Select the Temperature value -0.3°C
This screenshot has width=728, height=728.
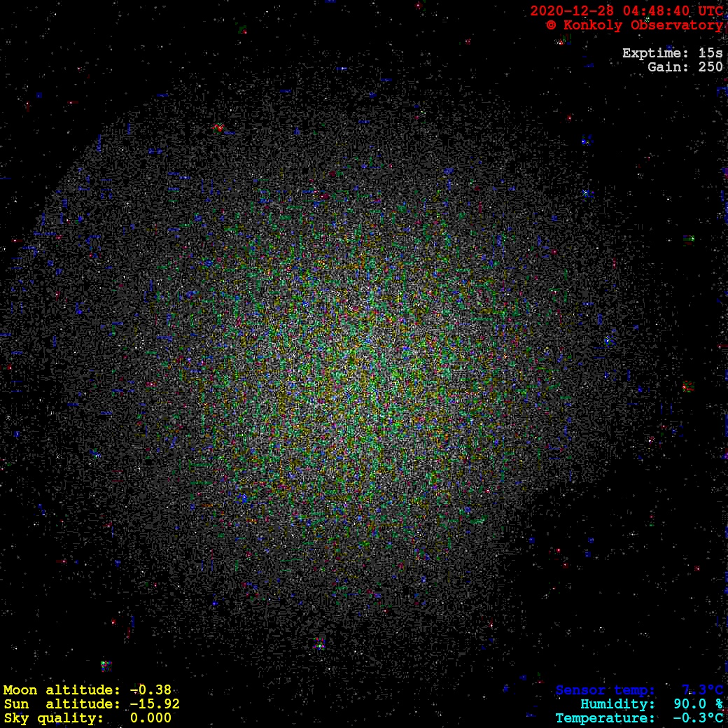coord(698,718)
